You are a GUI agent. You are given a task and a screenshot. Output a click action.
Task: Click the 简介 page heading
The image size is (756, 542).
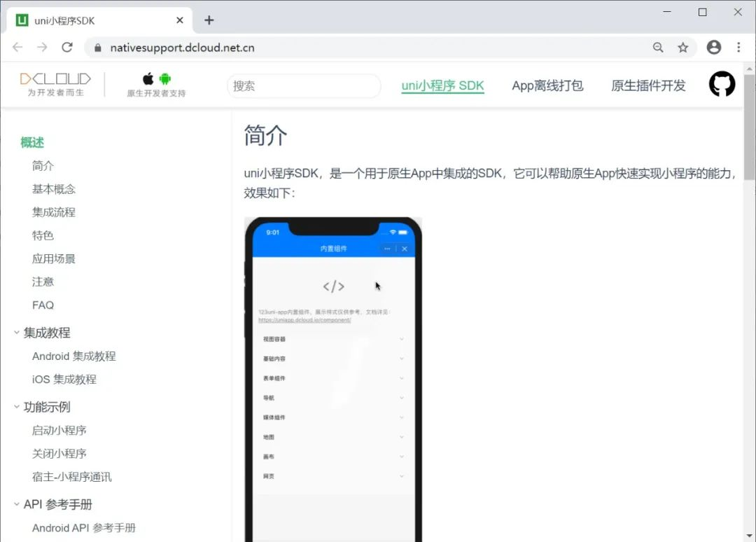coord(265,135)
